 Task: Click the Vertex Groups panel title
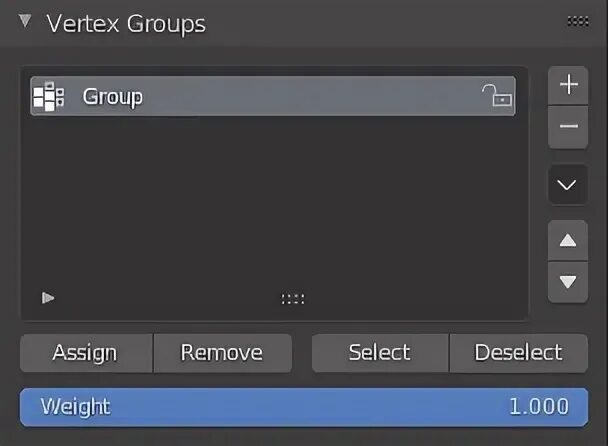[x=126, y=24]
